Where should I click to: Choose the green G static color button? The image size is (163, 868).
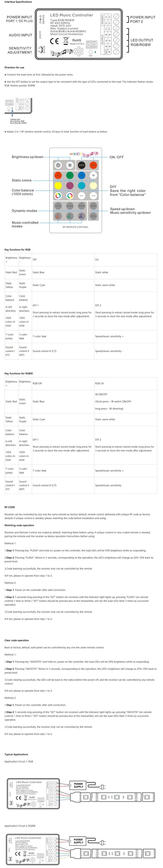[x=70, y=175]
